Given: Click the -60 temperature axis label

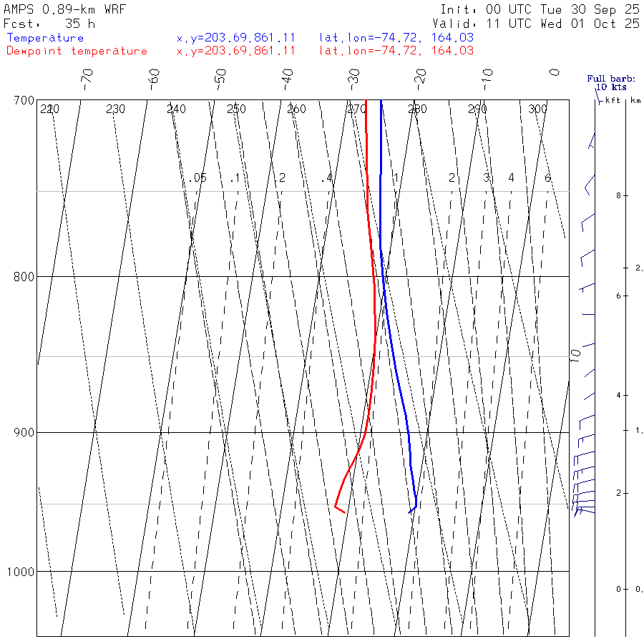Looking at the screenshot, I should [x=154, y=79].
